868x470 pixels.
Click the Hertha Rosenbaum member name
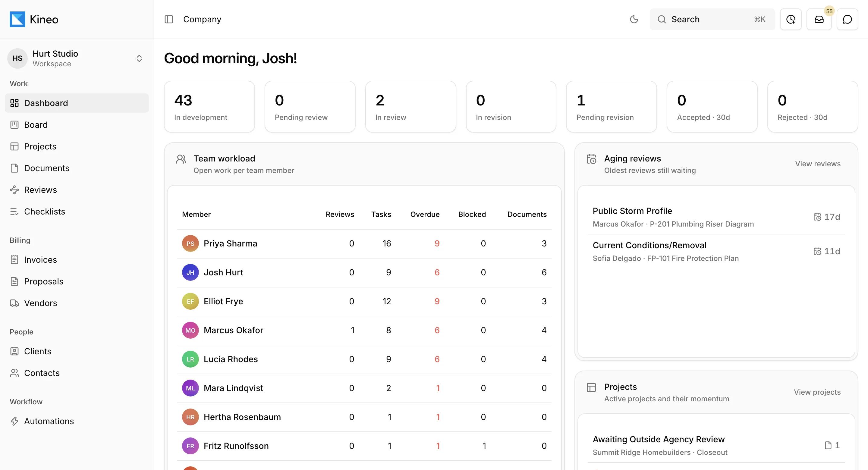(x=242, y=417)
